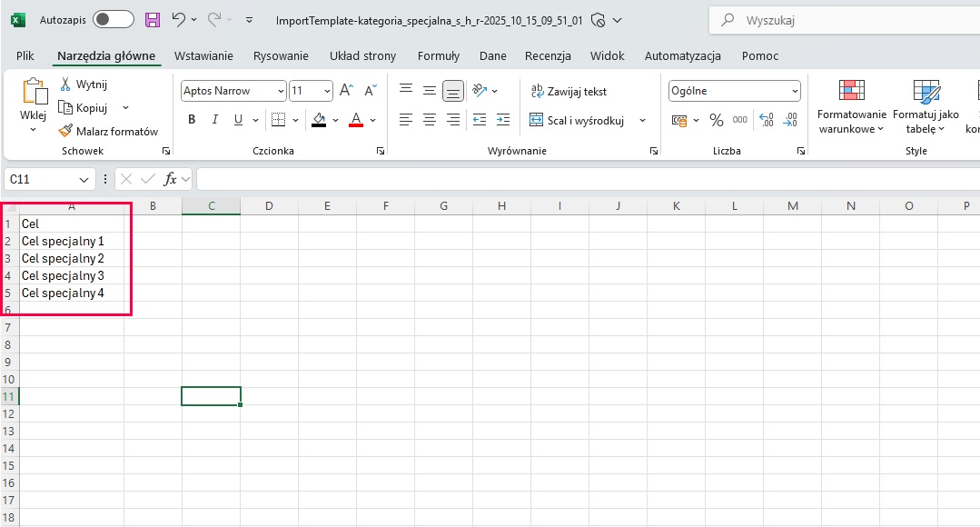Apply italic with the I icon

coord(215,120)
